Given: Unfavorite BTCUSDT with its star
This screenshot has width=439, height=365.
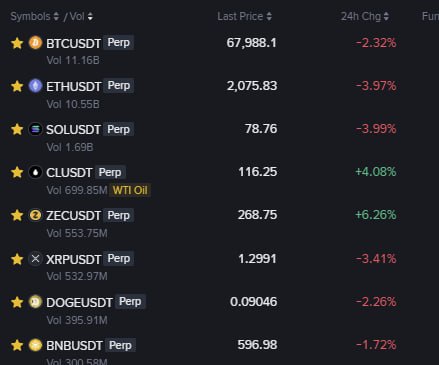Looking at the screenshot, I should coord(17,43).
